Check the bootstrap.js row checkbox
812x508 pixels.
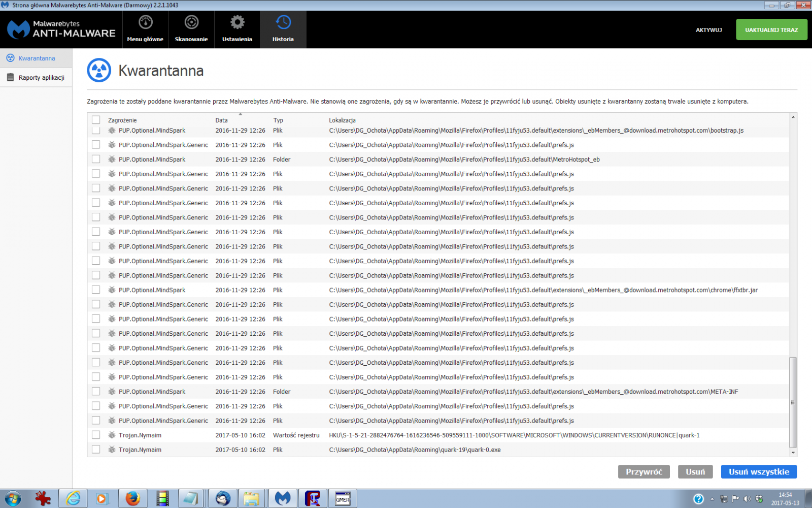click(x=96, y=130)
